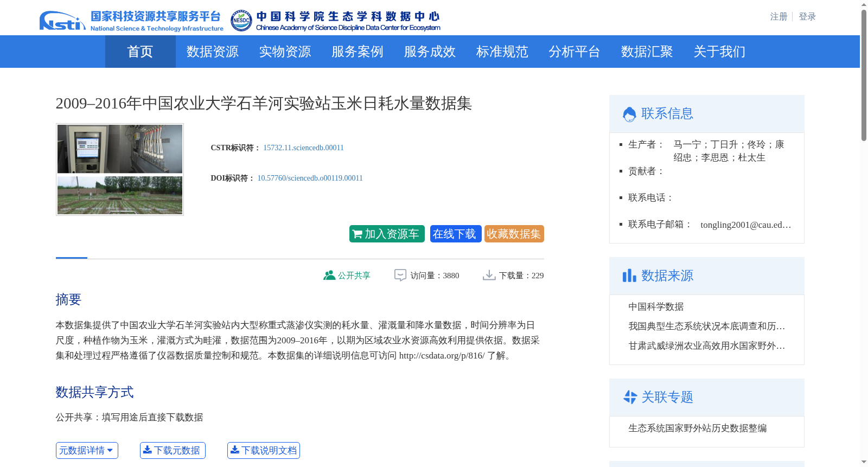This screenshot has width=868, height=467.
Task: Click the dataset title heading
Action: point(264,103)
